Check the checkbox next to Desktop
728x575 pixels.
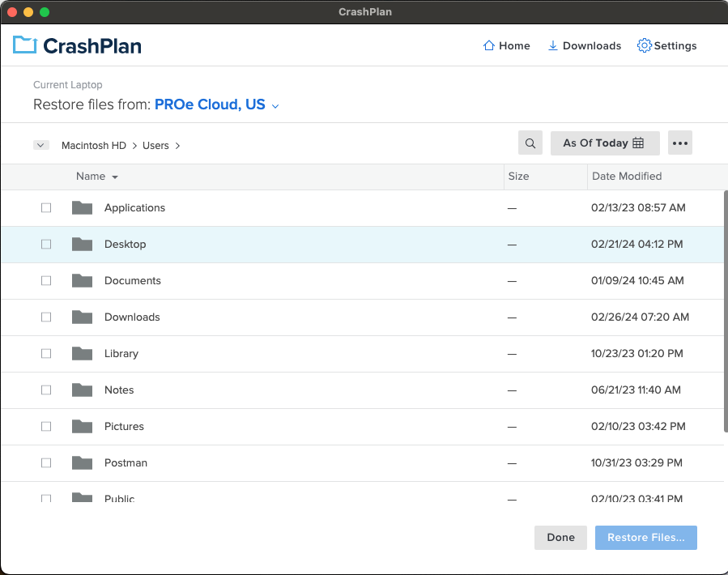click(x=46, y=244)
